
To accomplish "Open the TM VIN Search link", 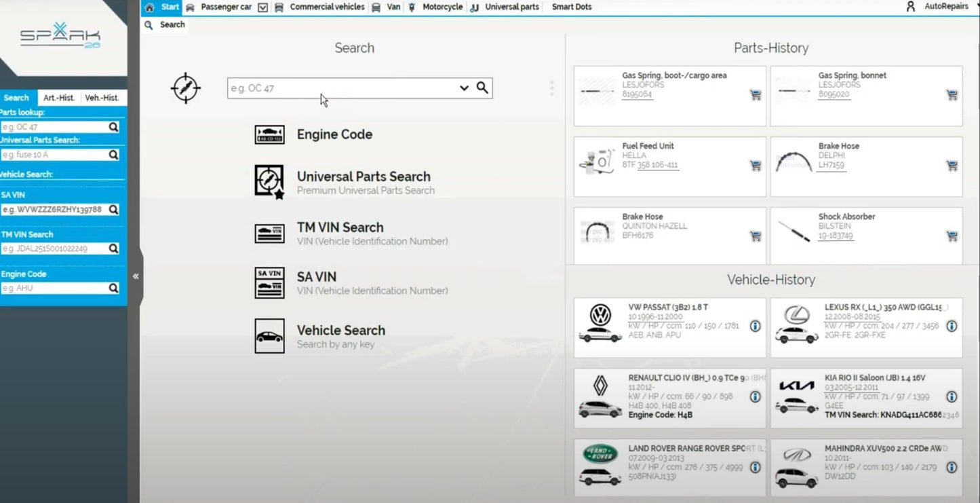I will pos(340,227).
